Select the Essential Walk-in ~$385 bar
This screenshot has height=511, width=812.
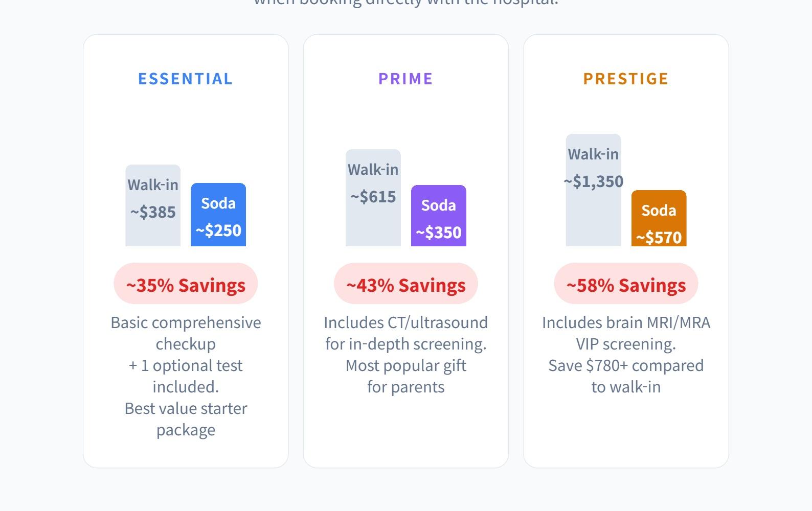tap(153, 205)
